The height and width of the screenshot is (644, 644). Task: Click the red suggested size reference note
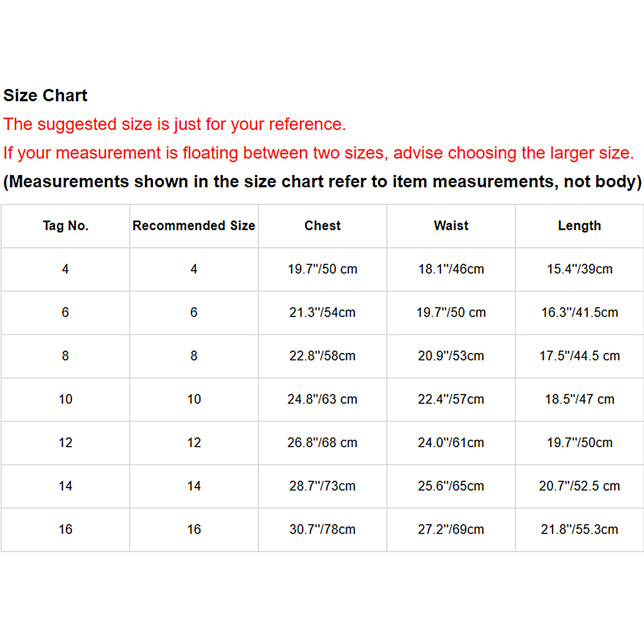coord(175,124)
